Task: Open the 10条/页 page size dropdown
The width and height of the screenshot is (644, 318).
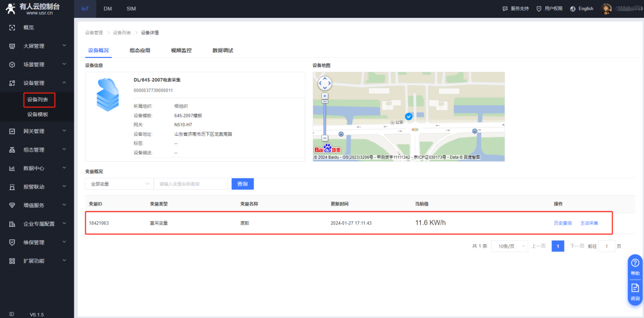Action: tap(509, 246)
